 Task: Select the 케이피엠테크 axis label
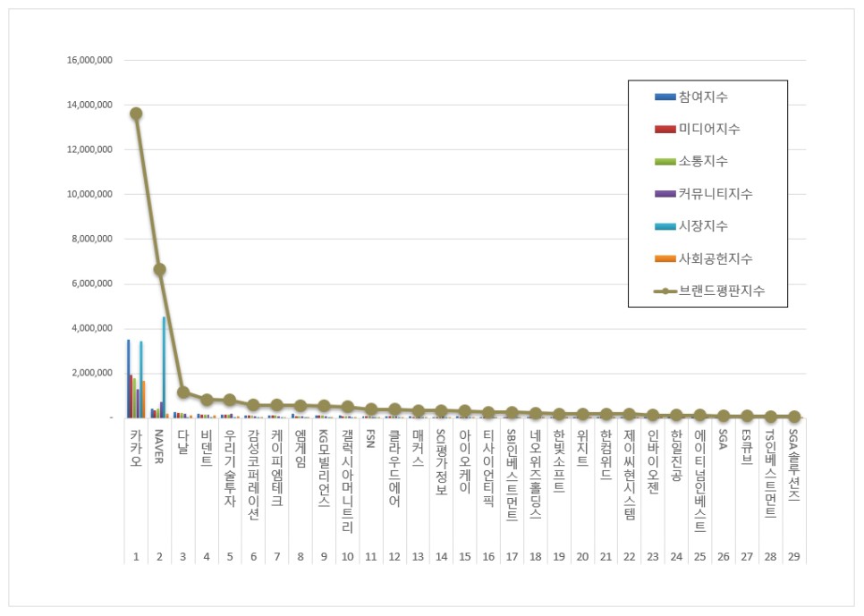tap(277, 468)
